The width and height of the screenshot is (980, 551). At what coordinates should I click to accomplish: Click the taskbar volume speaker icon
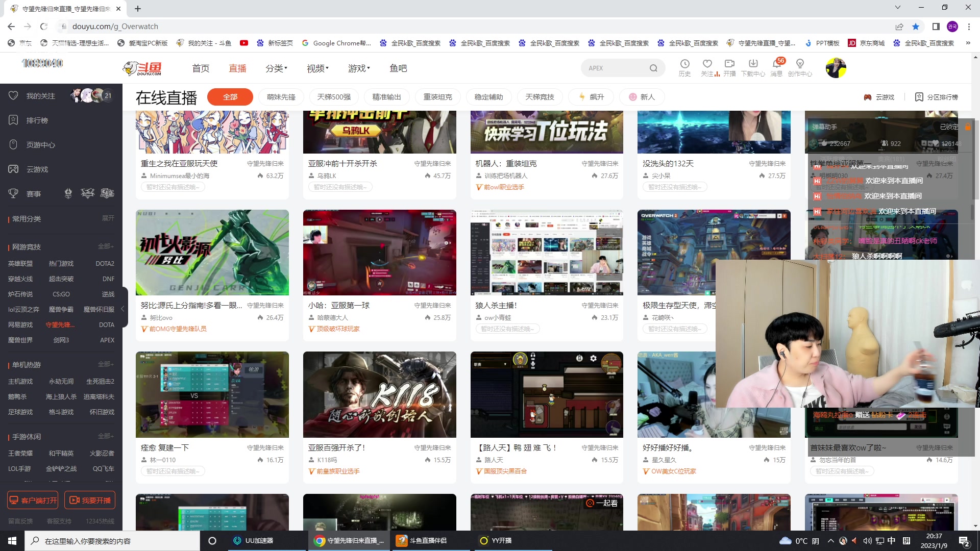pos(867,541)
